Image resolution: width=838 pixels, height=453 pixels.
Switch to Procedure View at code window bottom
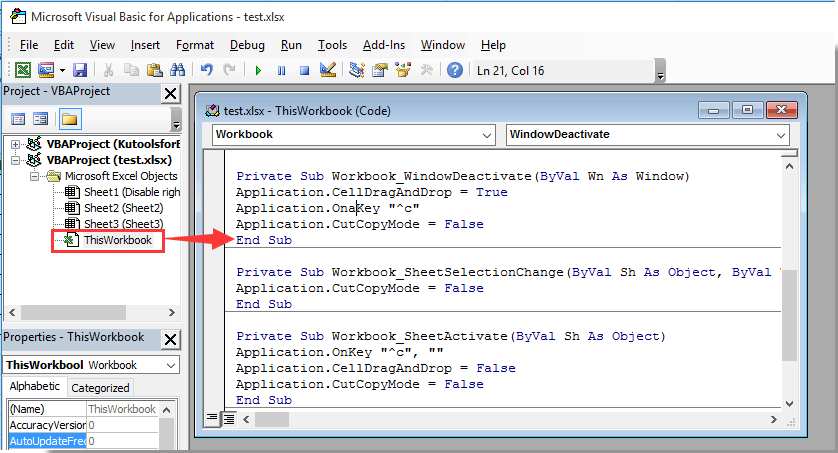[212, 419]
